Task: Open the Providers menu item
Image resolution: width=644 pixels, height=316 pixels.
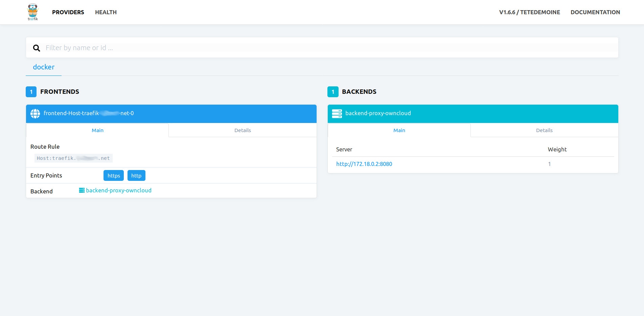Action: coord(68,12)
